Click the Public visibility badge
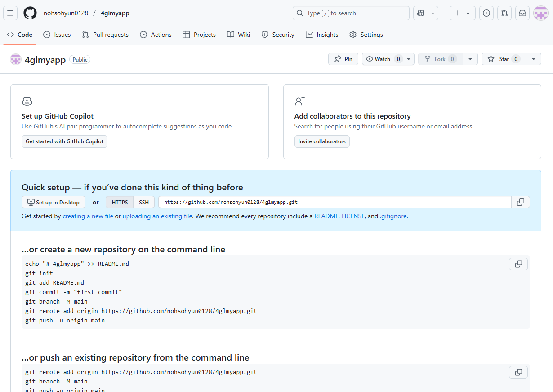The width and height of the screenshot is (553, 392). point(80,59)
